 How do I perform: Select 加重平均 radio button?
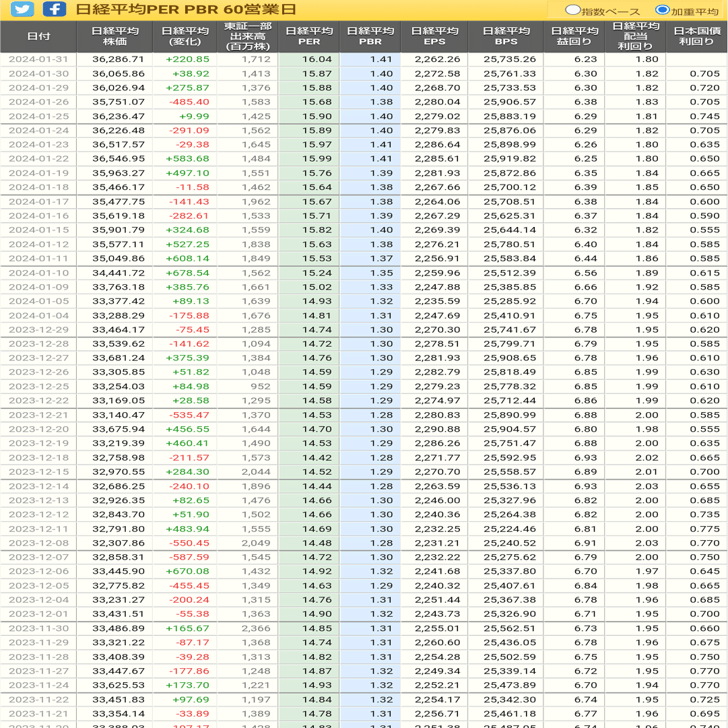(x=662, y=9)
